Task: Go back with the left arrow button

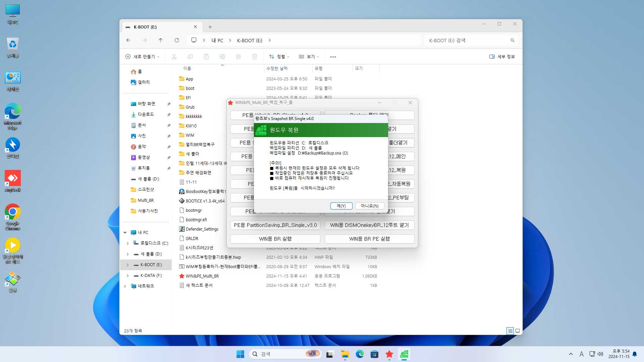Action: (x=128, y=40)
